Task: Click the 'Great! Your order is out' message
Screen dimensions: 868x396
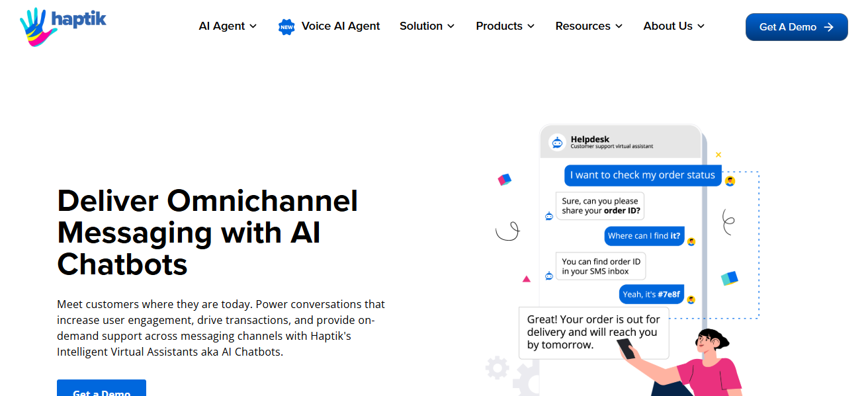Action: click(x=593, y=332)
